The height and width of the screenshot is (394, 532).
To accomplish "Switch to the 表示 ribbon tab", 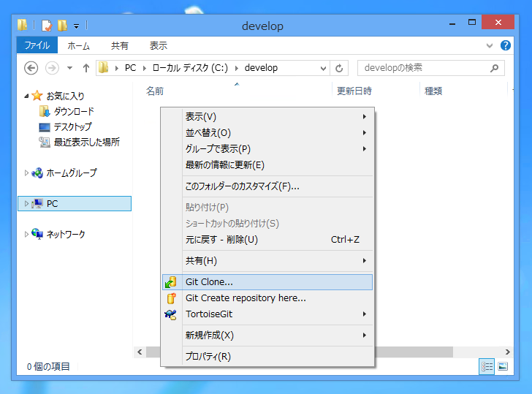I will [159, 45].
